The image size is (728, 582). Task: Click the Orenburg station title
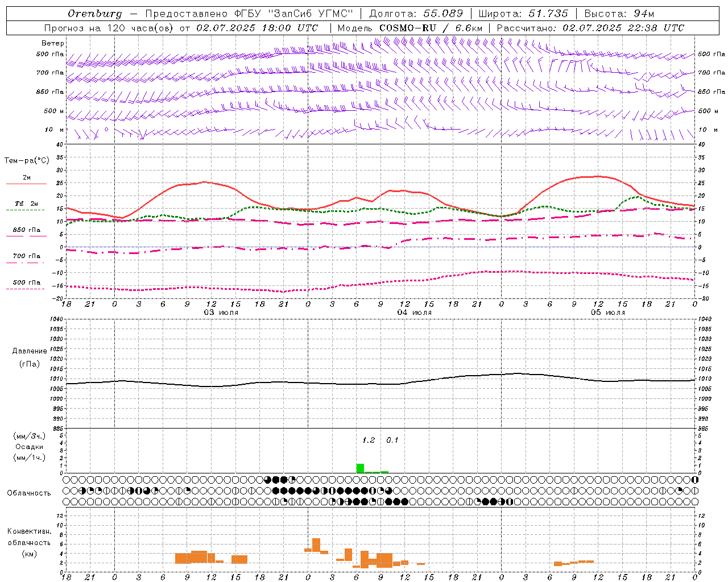95,14
